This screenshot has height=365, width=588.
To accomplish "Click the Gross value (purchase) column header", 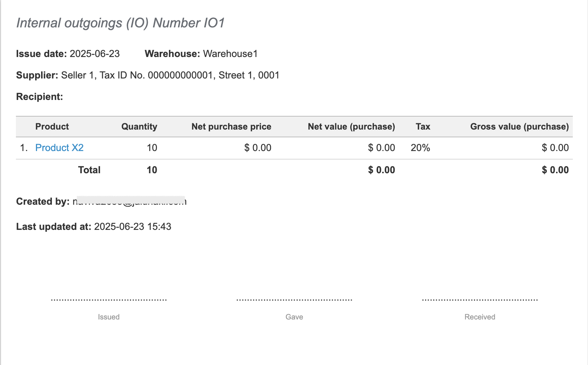I will pyautogui.click(x=519, y=127).
